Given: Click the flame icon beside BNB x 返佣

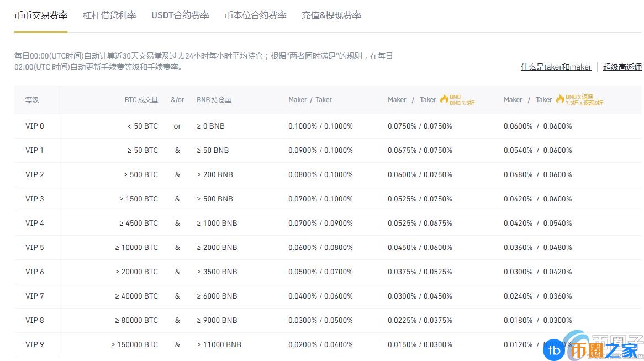Looking at the screenshot, I should tap(560, 99).
